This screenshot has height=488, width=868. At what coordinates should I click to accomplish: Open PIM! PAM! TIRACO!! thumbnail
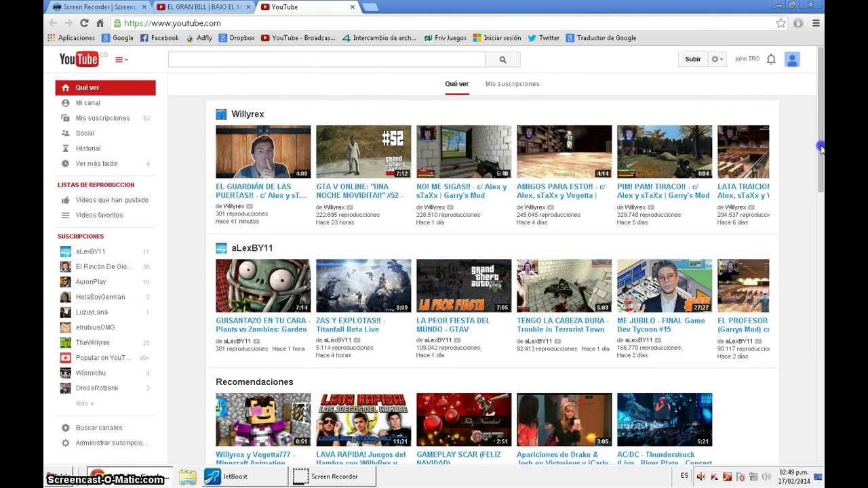665,152
